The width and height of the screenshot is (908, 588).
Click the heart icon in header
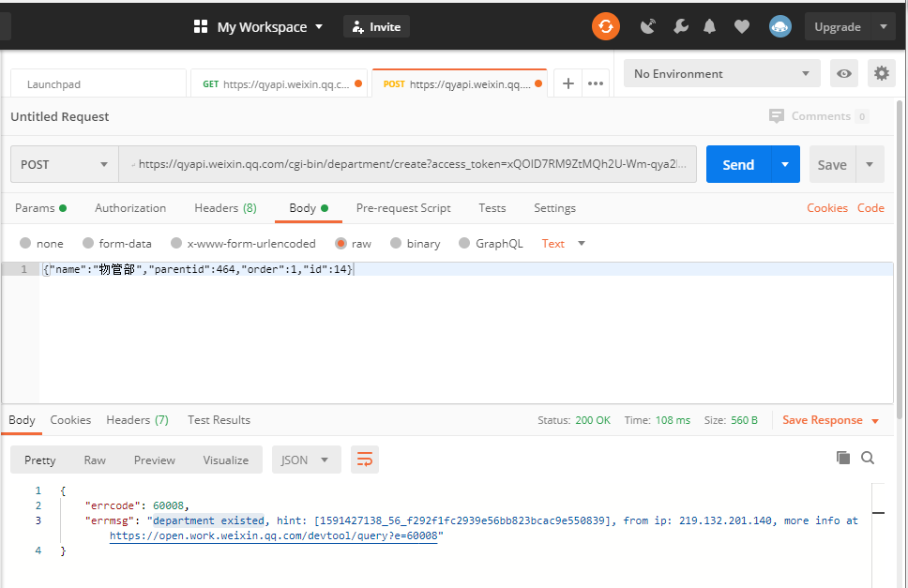(742, 26)
